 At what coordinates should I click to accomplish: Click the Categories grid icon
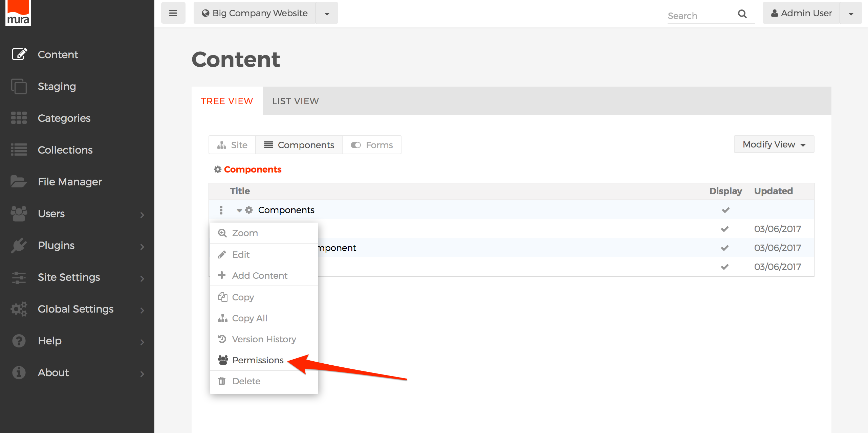[19, 118]
